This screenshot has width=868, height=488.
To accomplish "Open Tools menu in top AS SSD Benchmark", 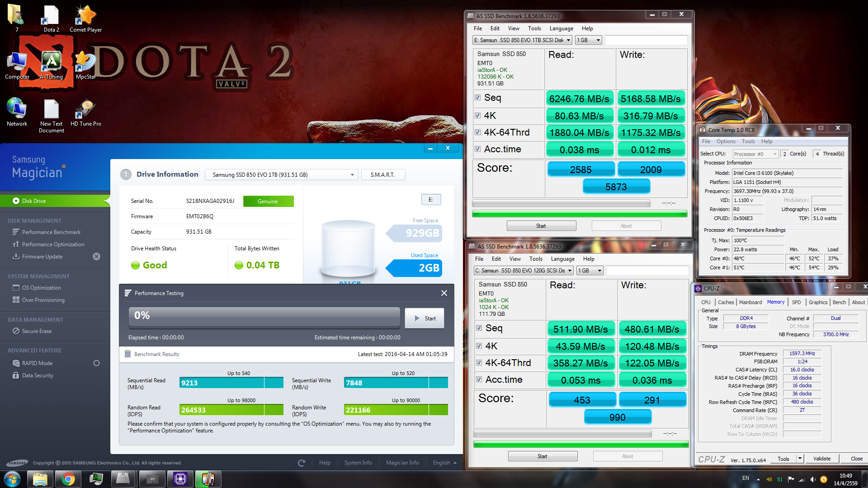I will pos(534,28).
